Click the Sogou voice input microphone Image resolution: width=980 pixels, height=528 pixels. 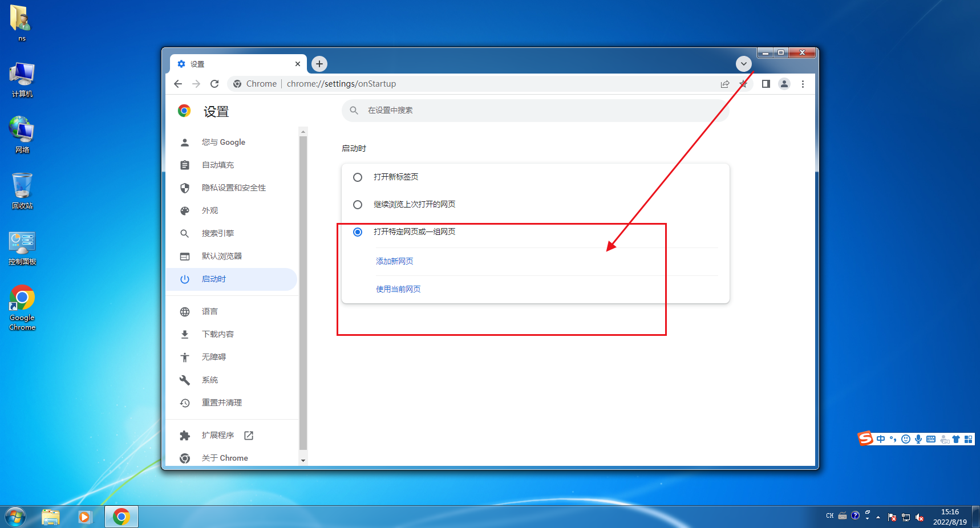pyautogui.click(x=918, y=439)
